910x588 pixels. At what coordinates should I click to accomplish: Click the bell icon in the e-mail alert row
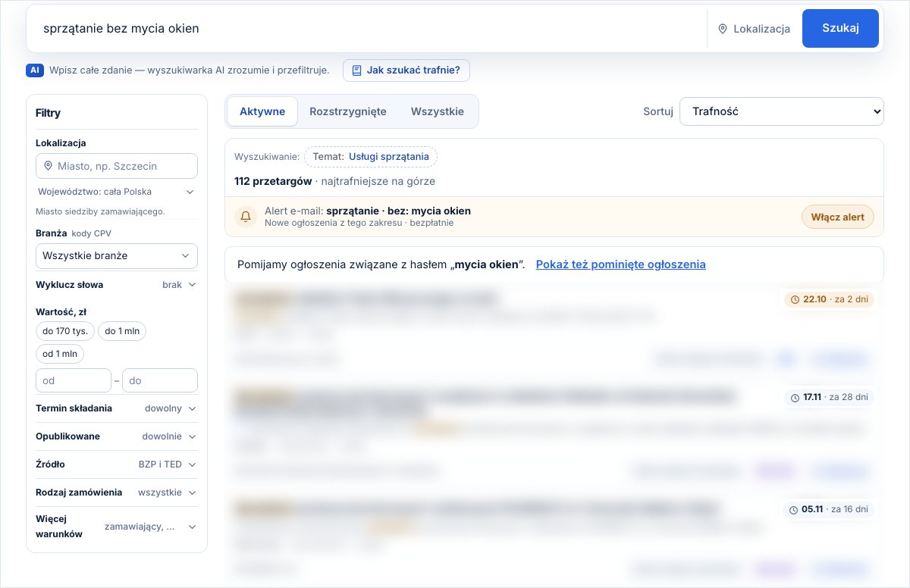pos(245,216)
